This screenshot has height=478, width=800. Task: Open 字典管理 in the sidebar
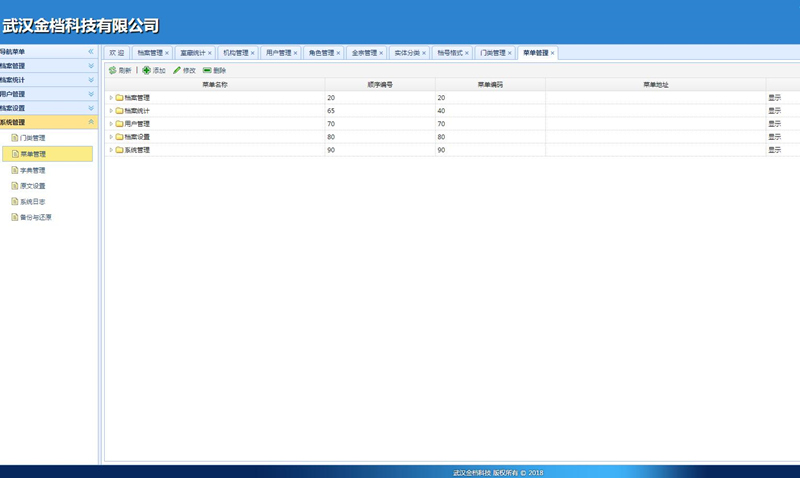point(32,170)
